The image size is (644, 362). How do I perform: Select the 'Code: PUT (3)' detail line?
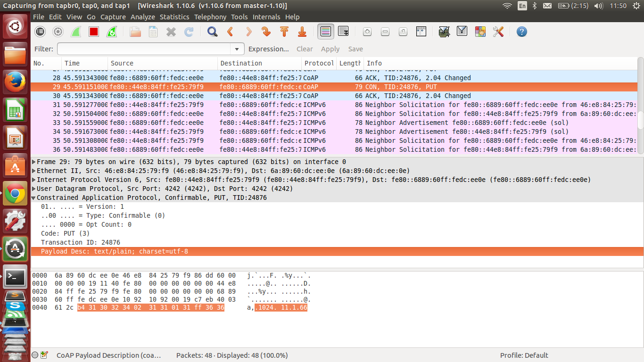(x=65, y=233)
